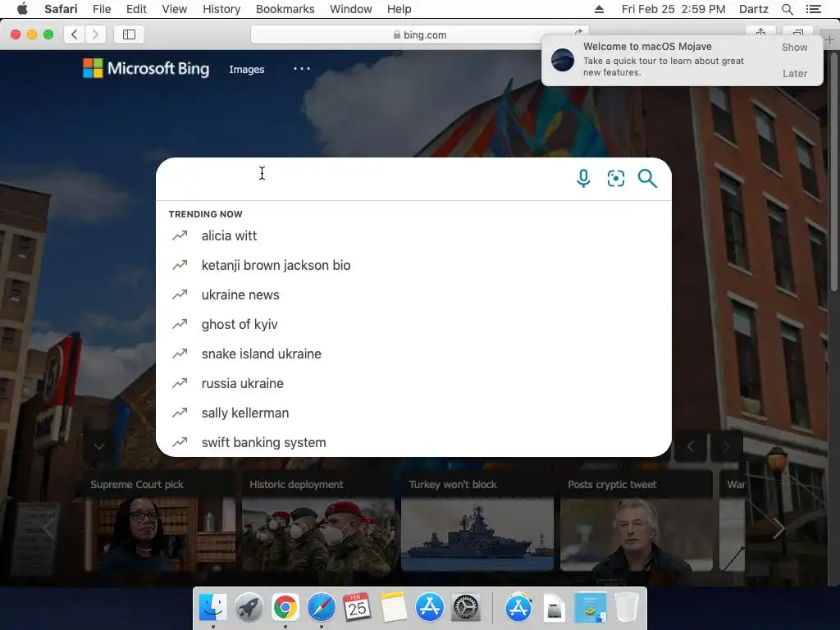Open blue App Store icon in Dock
The width and height of the screenshot is (840, 630).
pos(429,608)
